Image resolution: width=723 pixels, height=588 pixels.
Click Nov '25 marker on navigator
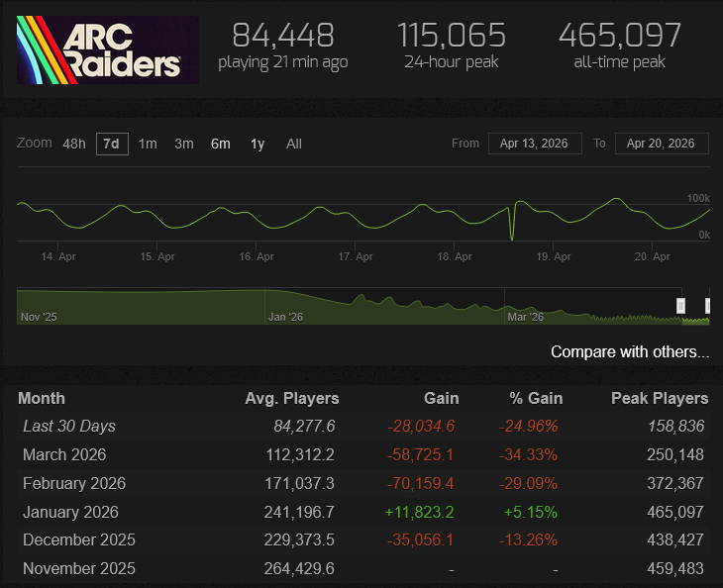point(39,317)
